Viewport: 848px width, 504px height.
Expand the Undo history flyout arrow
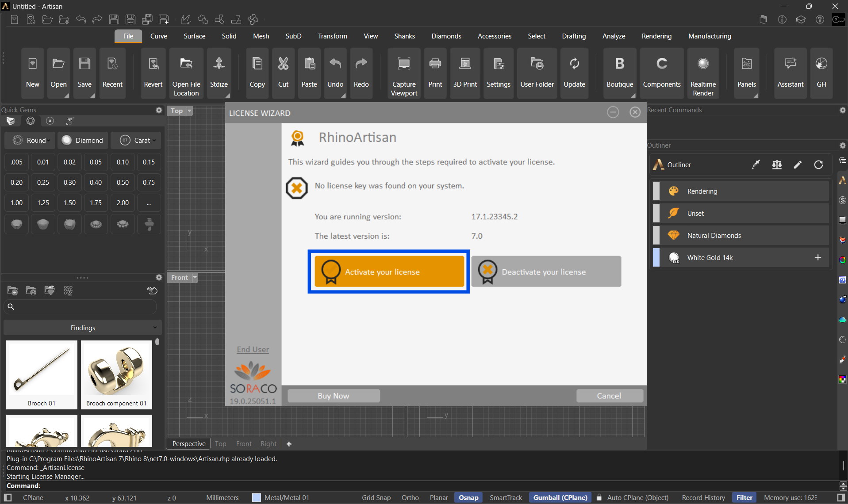pyautogui.click(x=343, y=95)
